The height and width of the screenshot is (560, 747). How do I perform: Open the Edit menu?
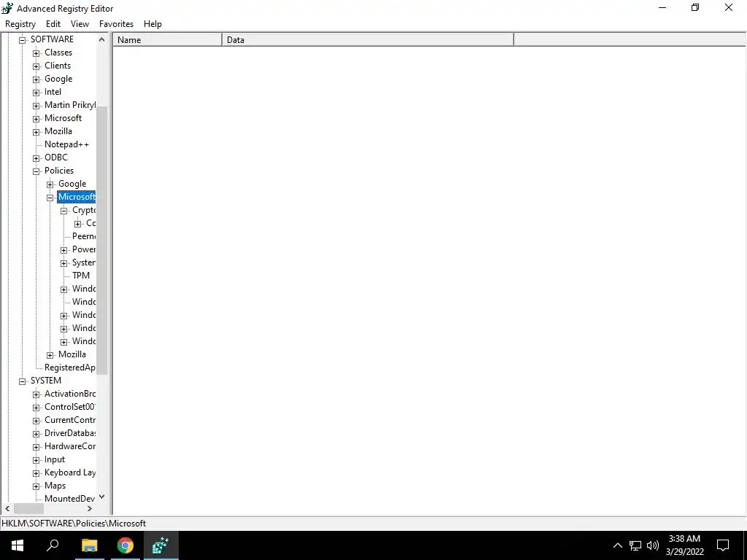53,24
